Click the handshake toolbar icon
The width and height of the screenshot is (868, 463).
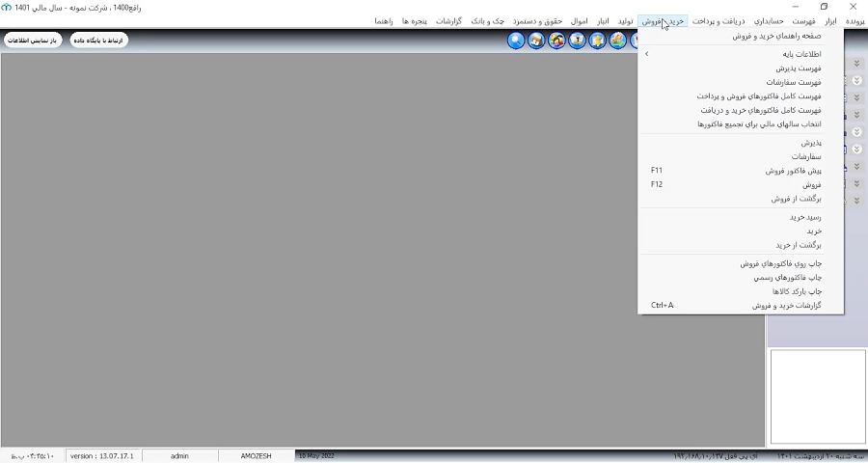pyautogui.click(x=618, y=41)
